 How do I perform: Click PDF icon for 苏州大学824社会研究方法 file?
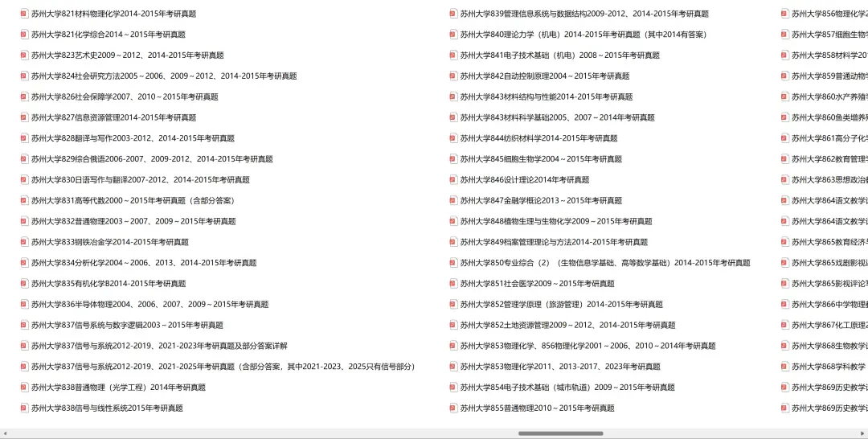point(24,76)
